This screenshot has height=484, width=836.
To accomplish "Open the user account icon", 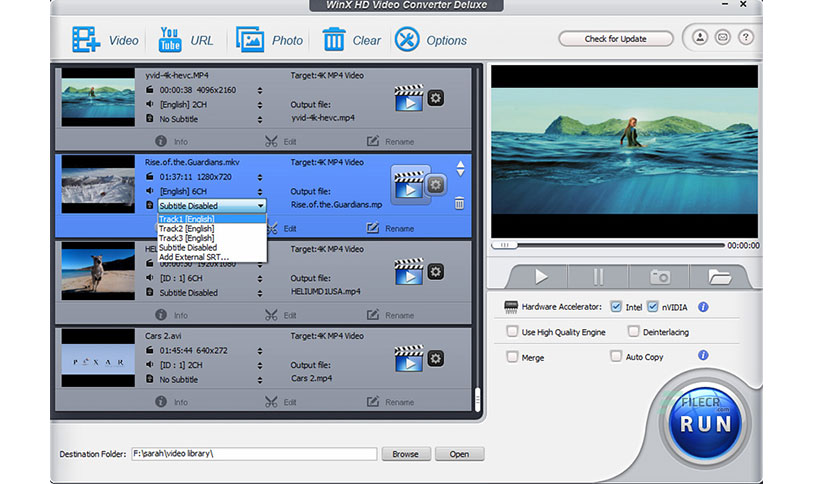I will (700, 37).
